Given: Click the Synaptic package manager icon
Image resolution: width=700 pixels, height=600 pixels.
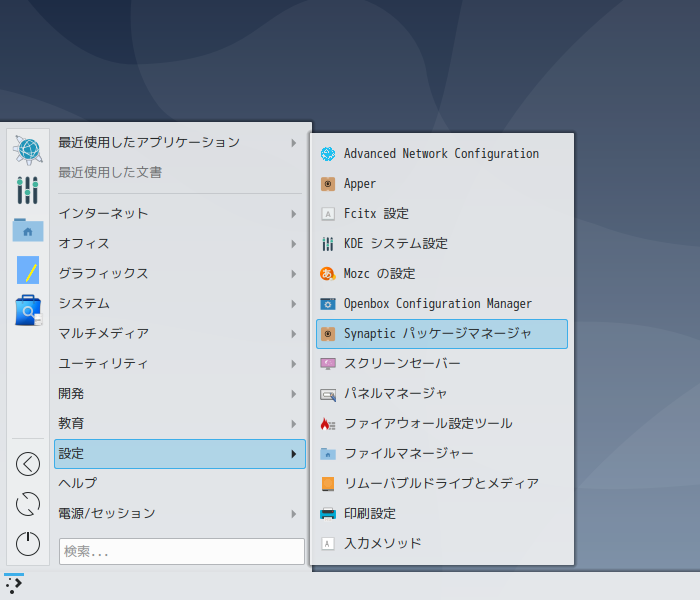Looking at the screenshot, I should pos(328,334).
